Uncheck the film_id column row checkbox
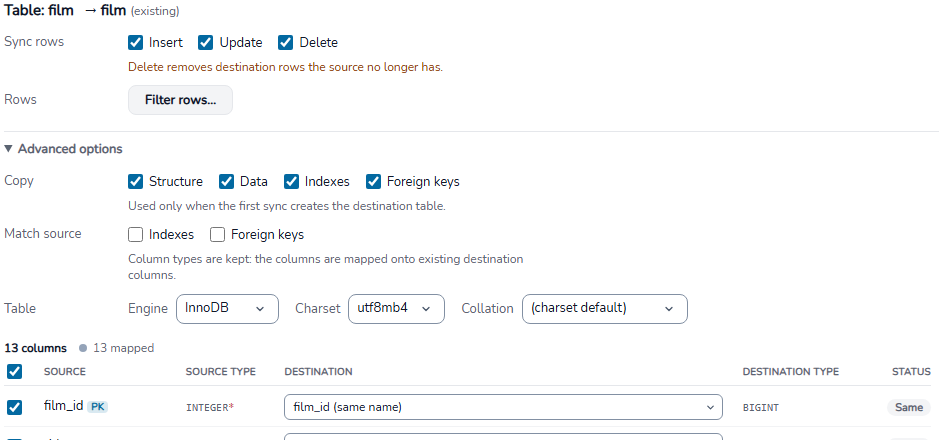The width and height of the screenshot is (943, 440). 14,408
